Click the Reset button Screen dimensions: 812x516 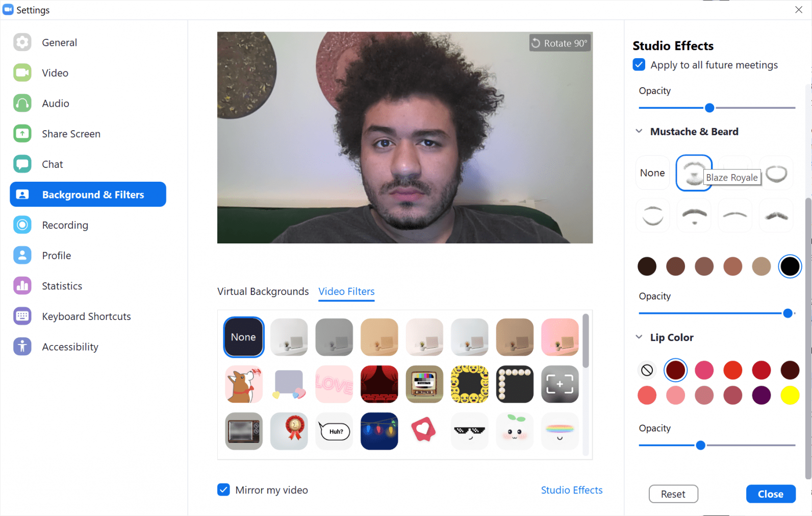(673, 494)
